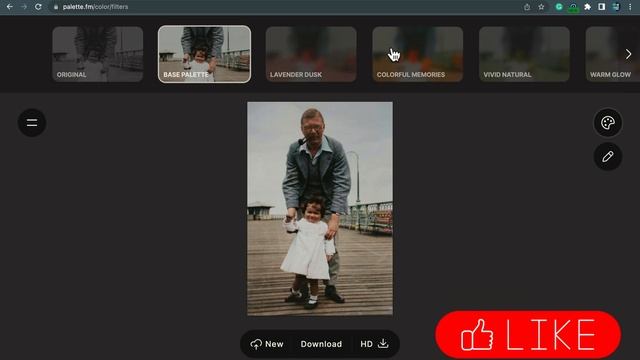Open the profile avatar icon
The width and height of the screenshot is (640, 360).
[616, 7]
